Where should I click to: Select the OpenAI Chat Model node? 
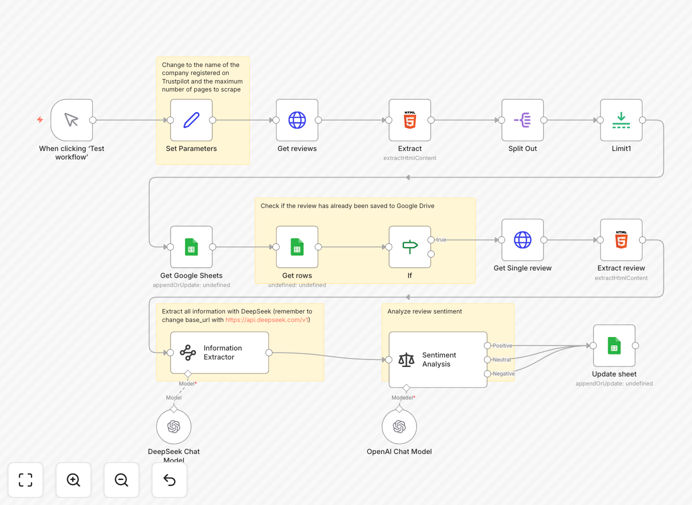399,426
